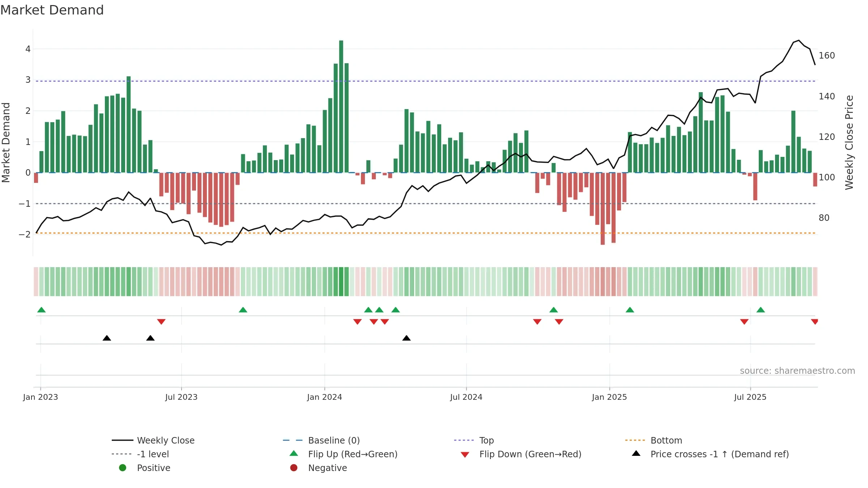This screenshot has height=488, width=868.
Task: Click the 'Jan 2025' x-axis label
Action: coord(609,397)
